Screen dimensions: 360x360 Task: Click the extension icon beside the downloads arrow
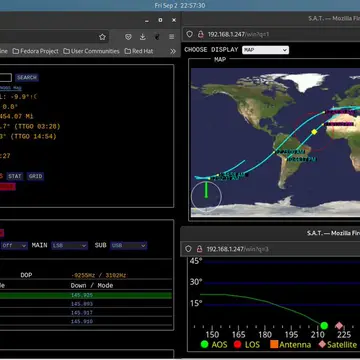pos(157,37)
